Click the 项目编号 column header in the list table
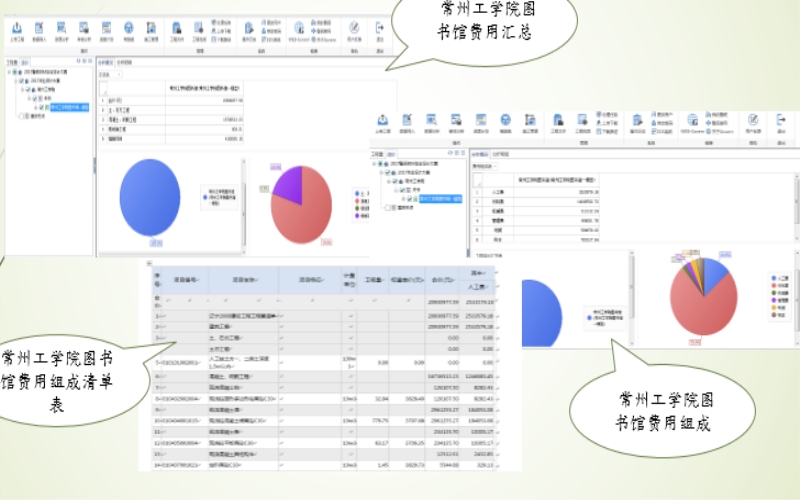 (x=185, y=280)
